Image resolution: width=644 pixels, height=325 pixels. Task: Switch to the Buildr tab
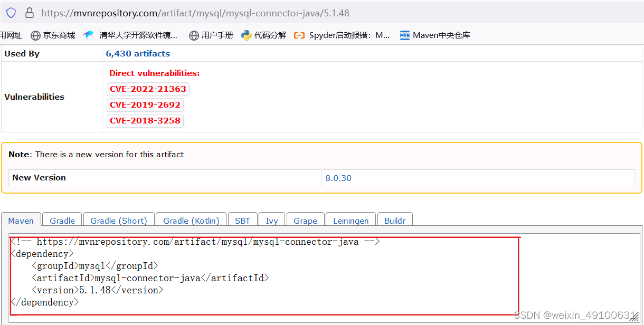tap(395, 221)
